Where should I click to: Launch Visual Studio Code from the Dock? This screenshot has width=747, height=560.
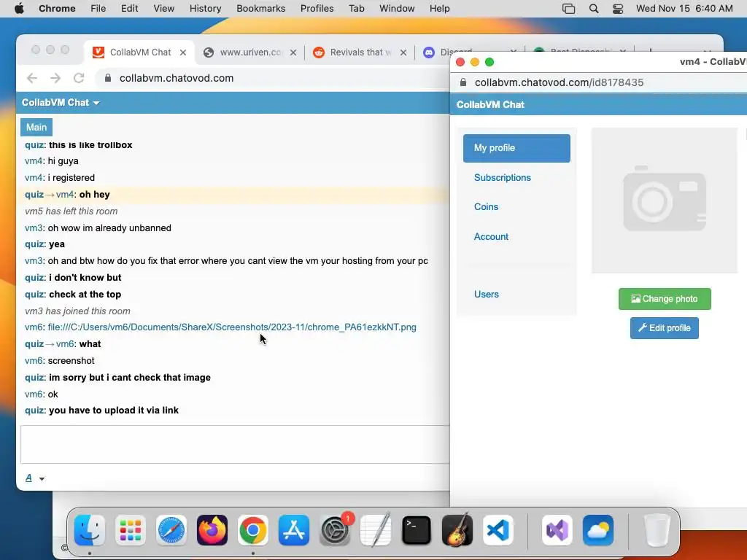coord(498,530)
